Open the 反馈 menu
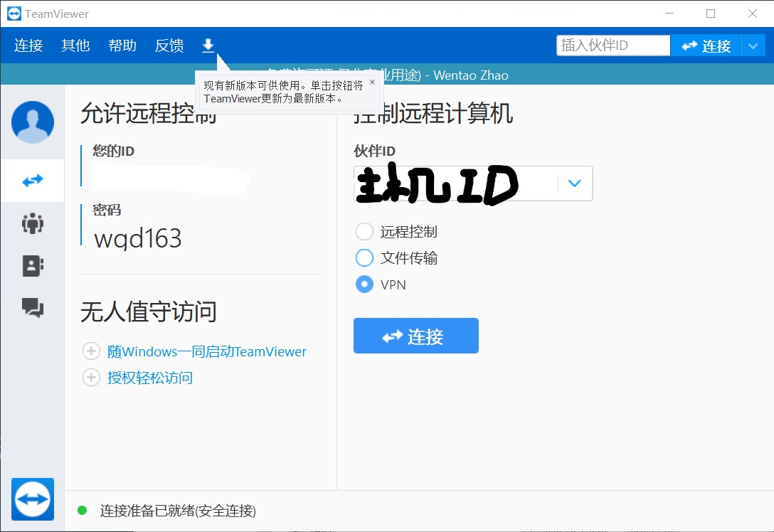774x532 pixels. point(169,46)
